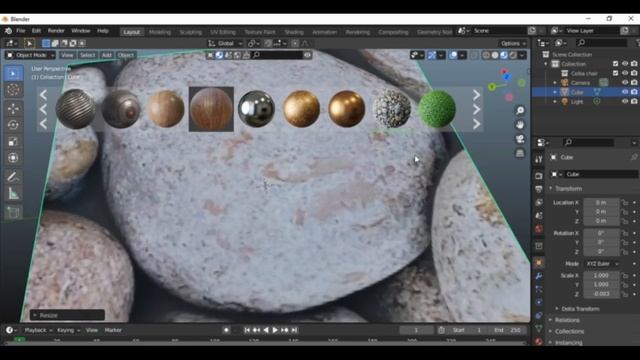Open the Window menu

click(x=80, y=31)
